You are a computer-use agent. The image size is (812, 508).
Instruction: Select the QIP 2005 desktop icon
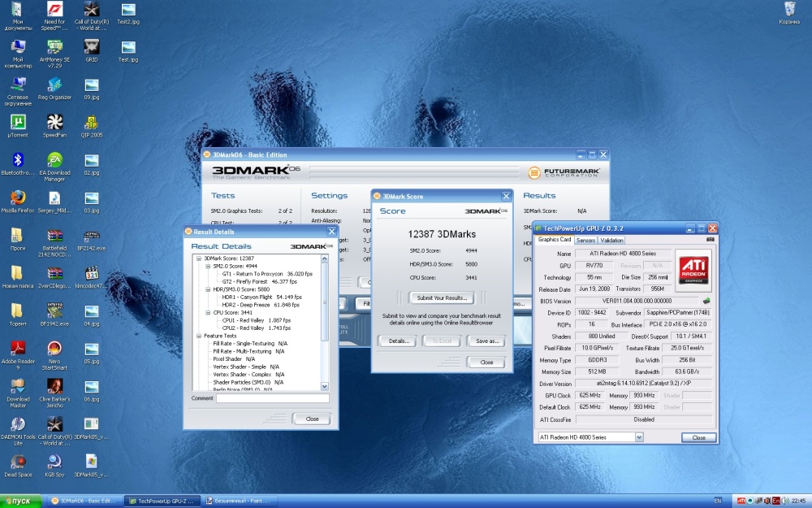(92, 126)
